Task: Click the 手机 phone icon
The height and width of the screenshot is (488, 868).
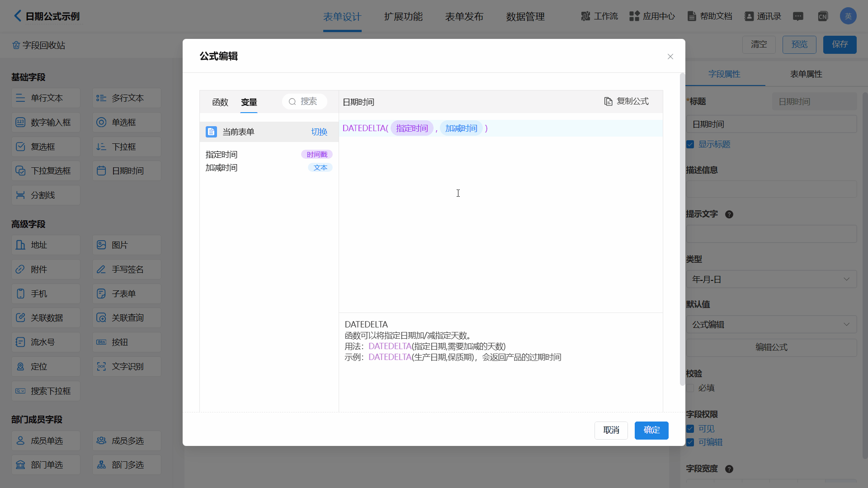Action: tap(20, 294)
